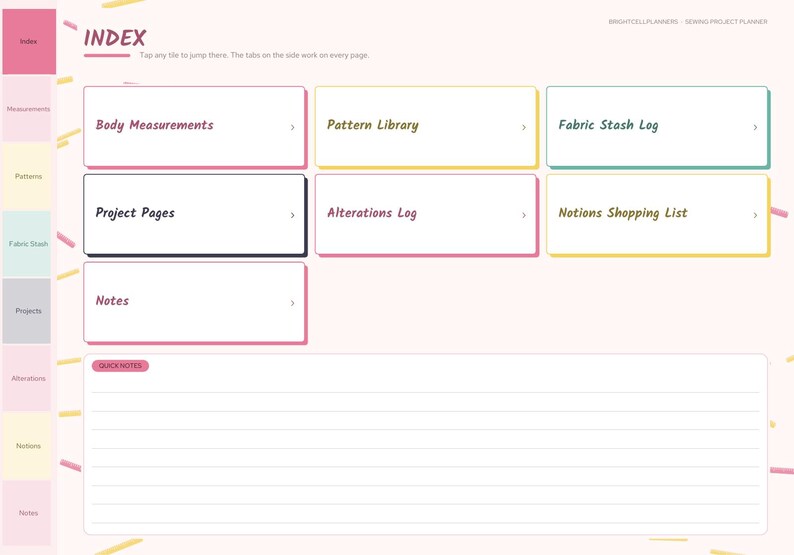
Task: Switch to the Notions side tab
Action: (27, 446)
